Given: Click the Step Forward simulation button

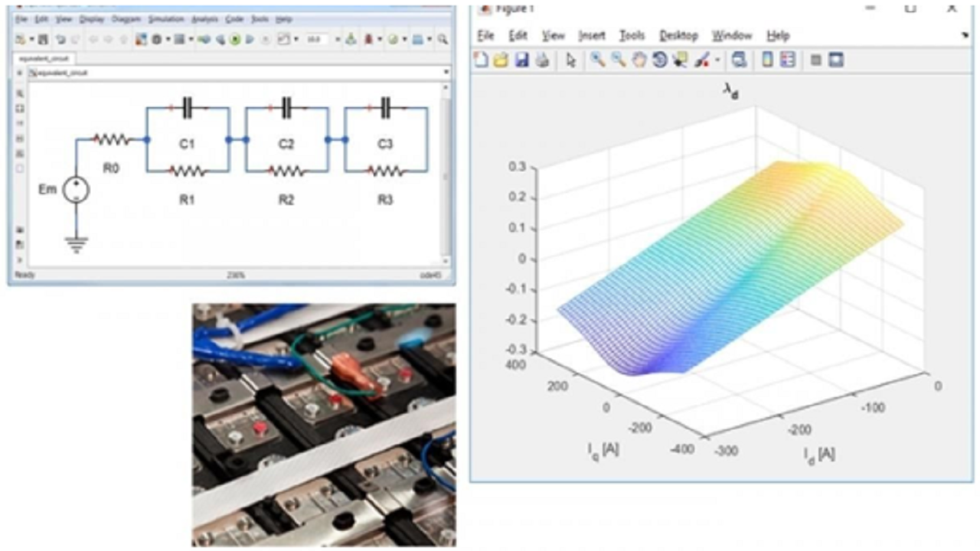Looking at the screenshot, I should 250,39.
